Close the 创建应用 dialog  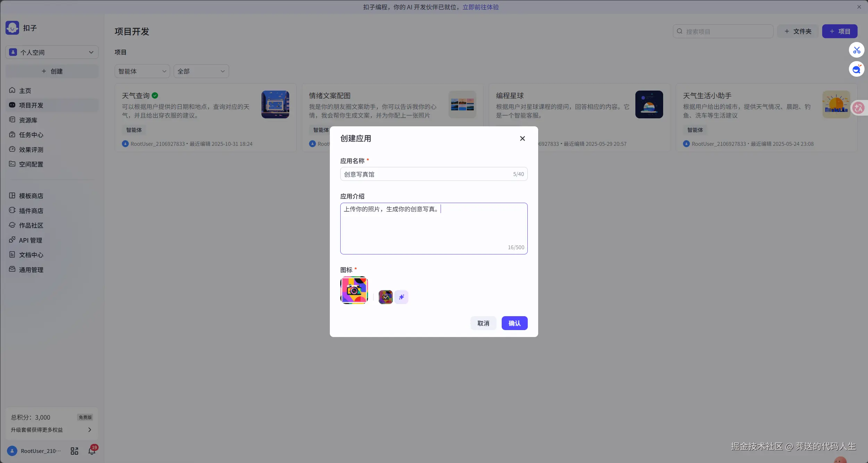click(x=522, y=138)
